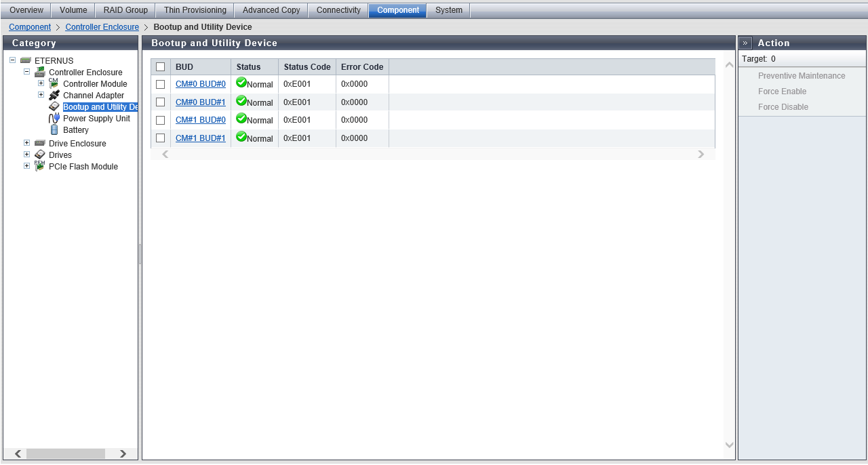Click the PCIe Flash Module icon
The height and width of the screenshot is (465, 868).
click(40, 166)
